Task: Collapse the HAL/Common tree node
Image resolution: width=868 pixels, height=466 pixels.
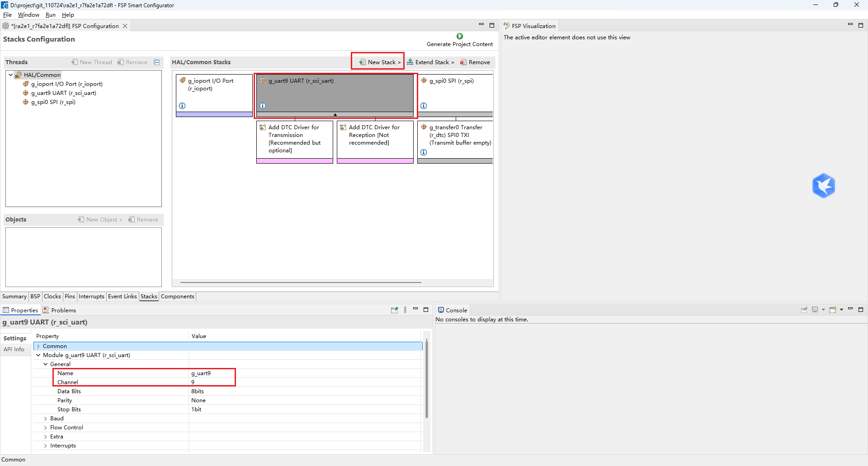Action: coord(10,75)
